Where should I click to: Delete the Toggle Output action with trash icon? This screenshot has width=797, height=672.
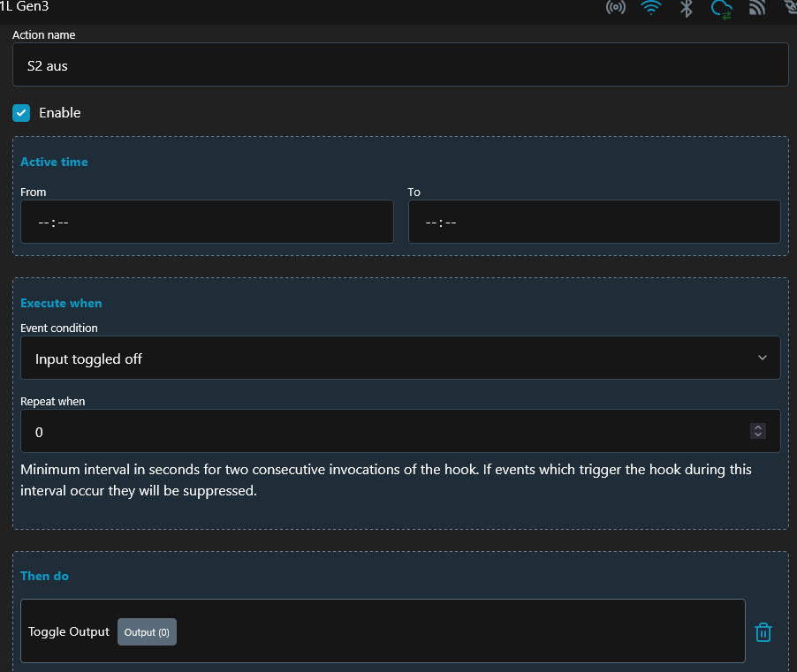(x=763, y=632)
